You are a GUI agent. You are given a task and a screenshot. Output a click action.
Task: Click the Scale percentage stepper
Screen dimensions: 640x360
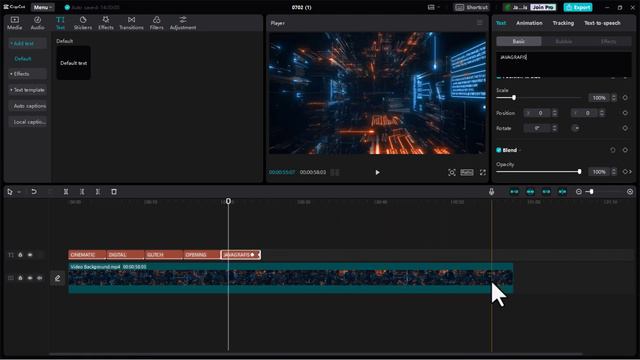coord(613,98)
